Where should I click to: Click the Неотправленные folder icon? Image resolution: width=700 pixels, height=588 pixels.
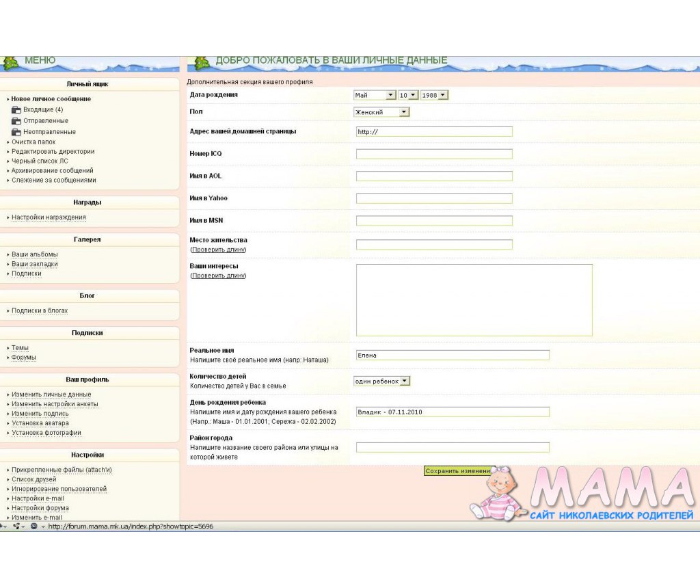click(x=16, y=132)
